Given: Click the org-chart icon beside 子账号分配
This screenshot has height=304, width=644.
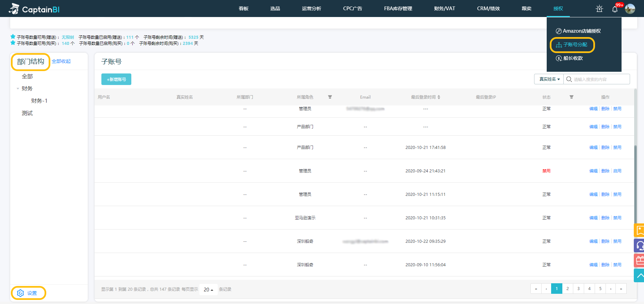Looking at the screenshot, I should [559, 45].
